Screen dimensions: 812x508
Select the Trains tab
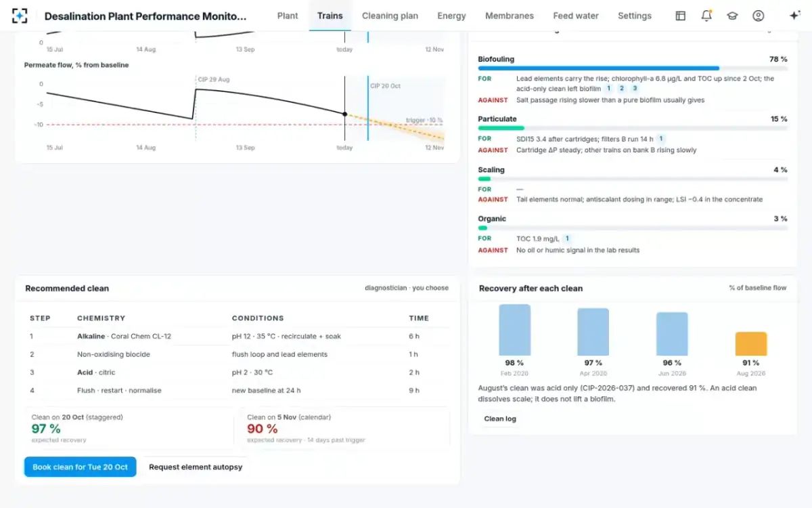(330, 16)
